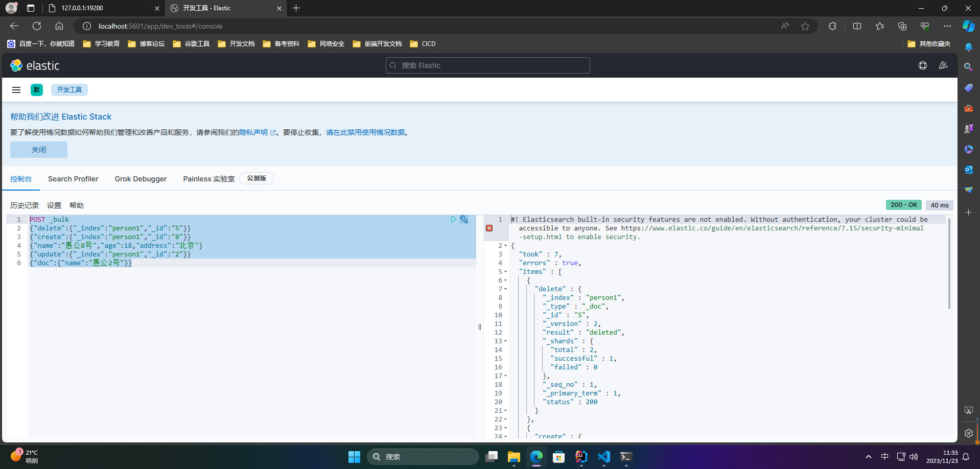Open the Read aloud icon in address bar
The height and width of the screenshot is (469, 980).
[785, 26]
